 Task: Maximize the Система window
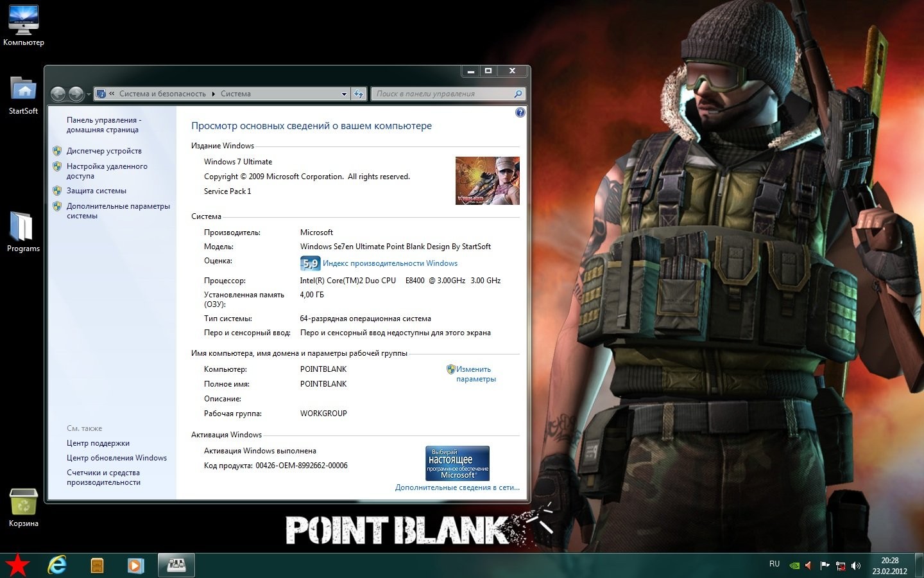tap(488, 71)
